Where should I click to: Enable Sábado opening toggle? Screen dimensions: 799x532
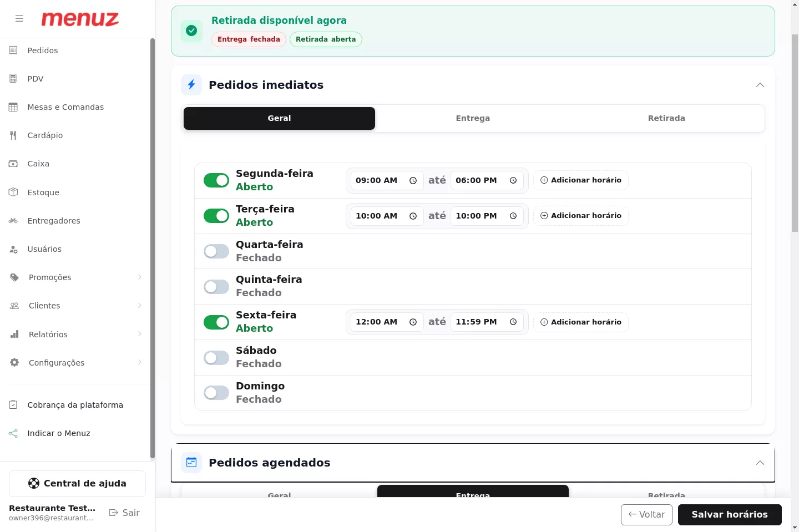216,358
